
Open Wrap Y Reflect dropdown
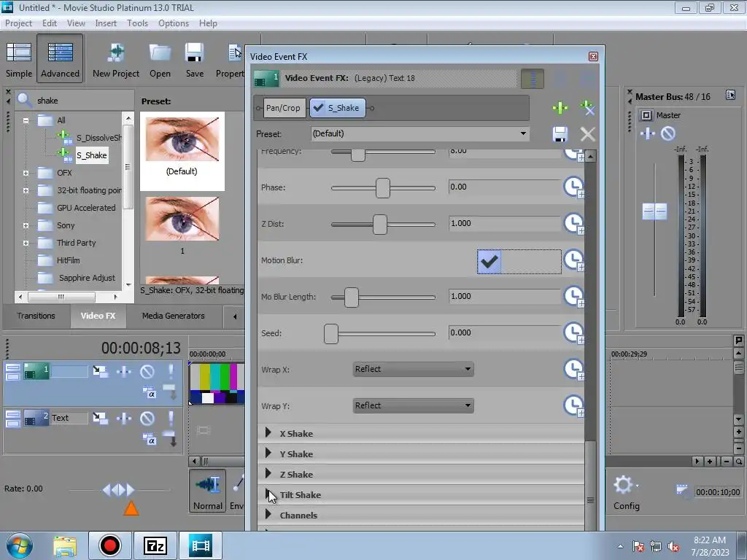point(413,405)
